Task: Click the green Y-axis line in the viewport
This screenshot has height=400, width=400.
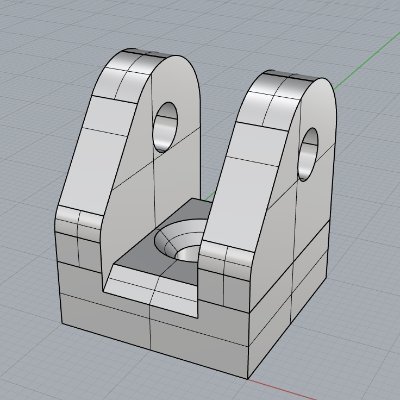Action: tap(366, 61)
